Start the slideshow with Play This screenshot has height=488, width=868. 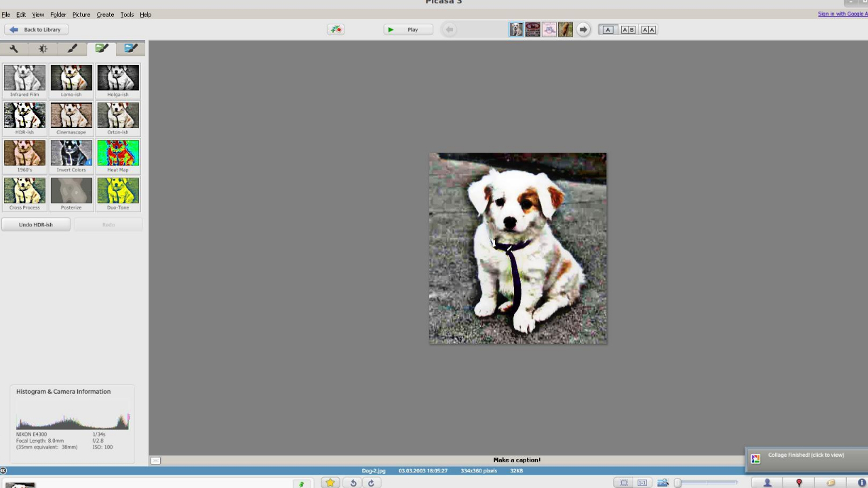coord(408,30)
